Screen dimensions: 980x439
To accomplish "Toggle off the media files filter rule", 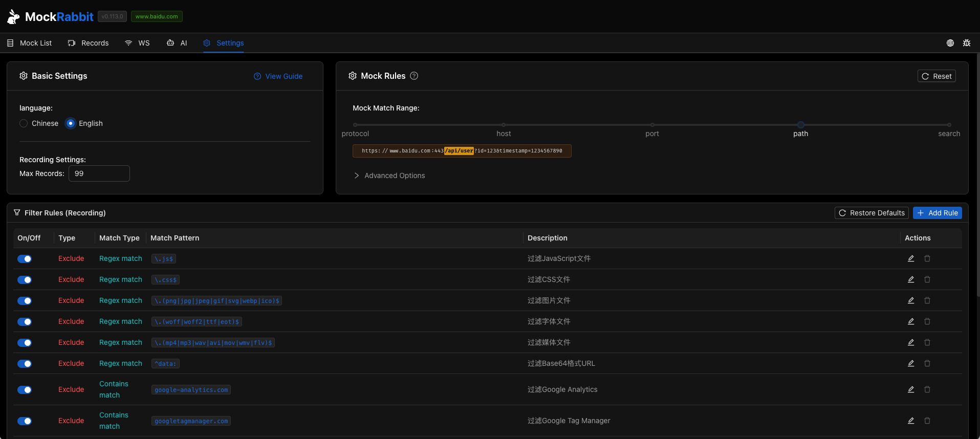I will coord(25,343).
